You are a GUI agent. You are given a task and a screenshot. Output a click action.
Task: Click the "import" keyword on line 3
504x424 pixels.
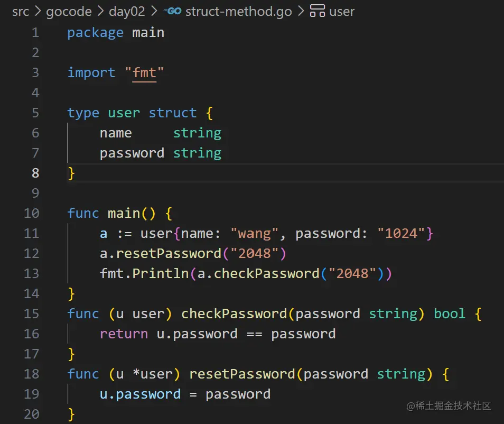[91, 73]
